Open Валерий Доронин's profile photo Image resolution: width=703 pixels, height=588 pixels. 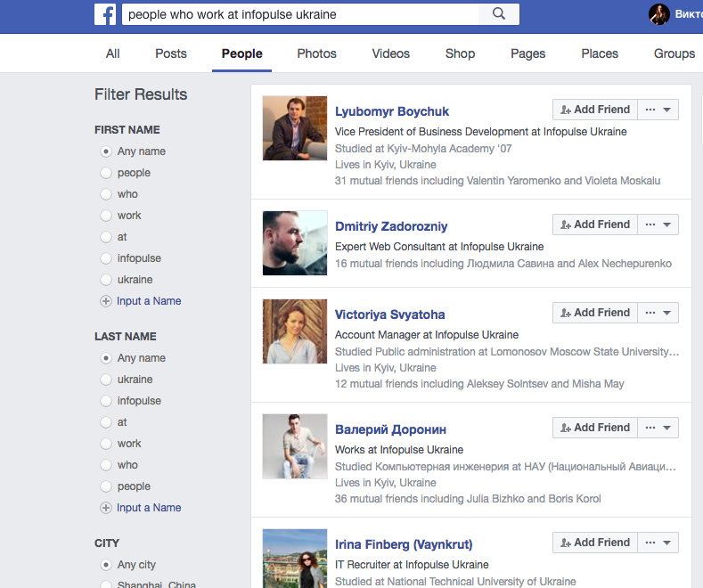click(295, 446)
